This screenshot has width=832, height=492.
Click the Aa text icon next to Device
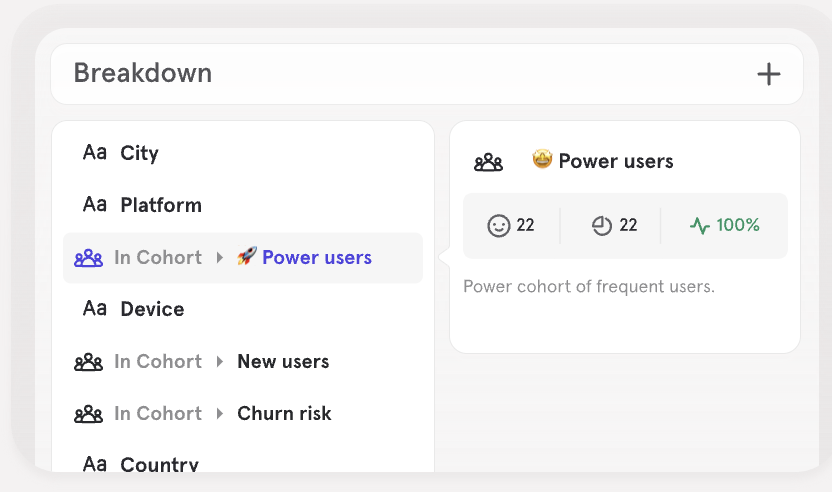[x=95, y=309]
